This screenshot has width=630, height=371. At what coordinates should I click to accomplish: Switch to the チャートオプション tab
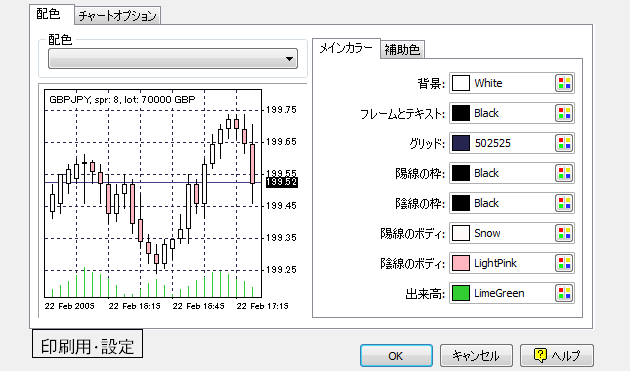tap(117, 16)
